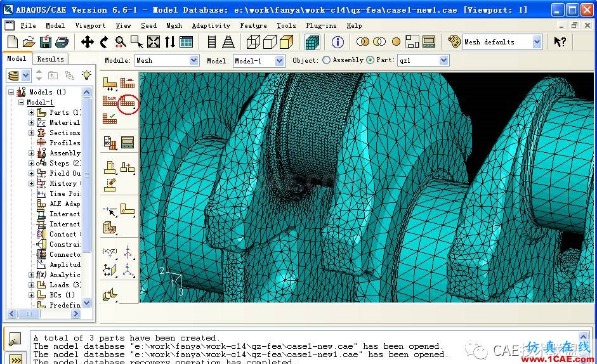Click the model tree vertical scrollbar down arrow
Screen dimensions: 597x364
point(87,303)
